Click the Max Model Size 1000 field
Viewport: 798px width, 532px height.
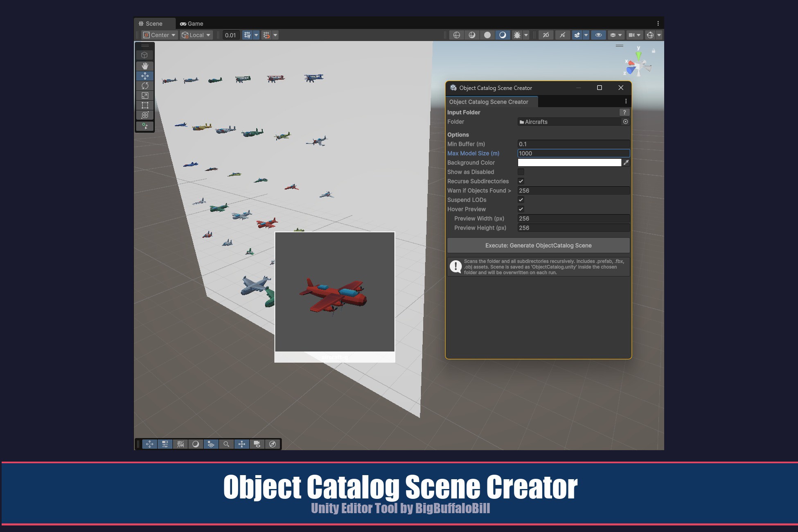pos(574,153)
